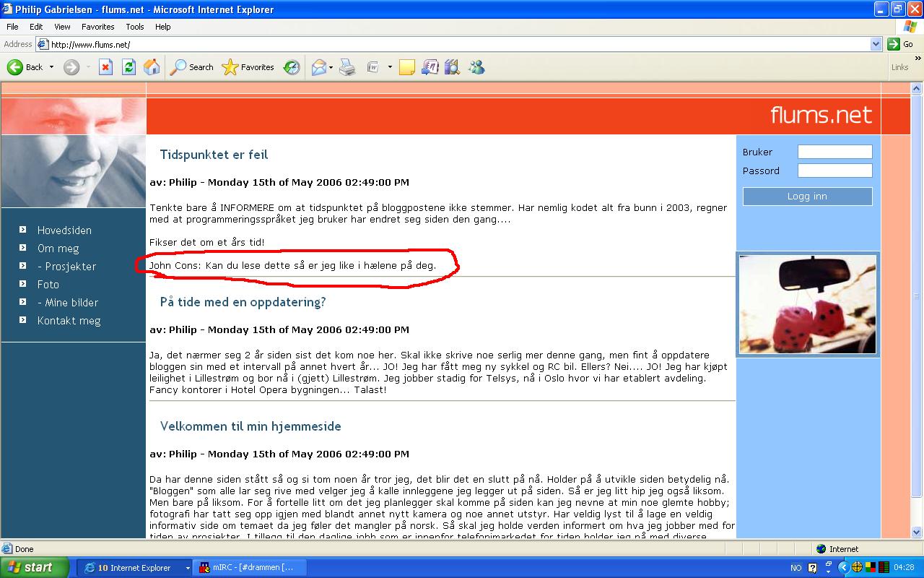Open the Kontakt meg navigation link

(x=69, y=321)
